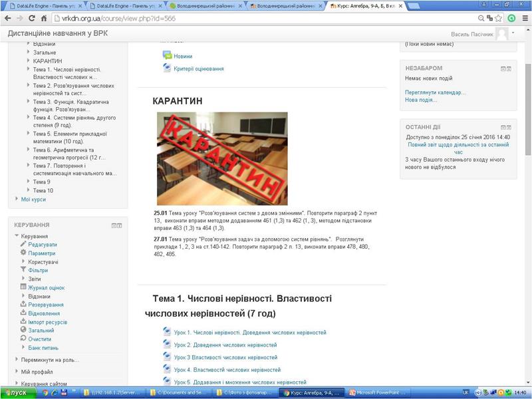Click the translate icon in the address bar
This screenshot has height=399, width=532.
coord(489,19)
